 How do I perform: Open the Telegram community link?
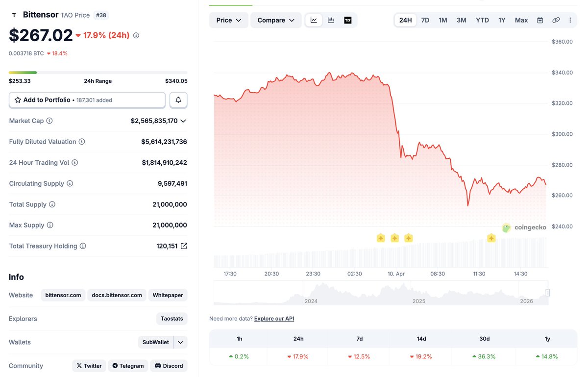(x=128, y=366)
